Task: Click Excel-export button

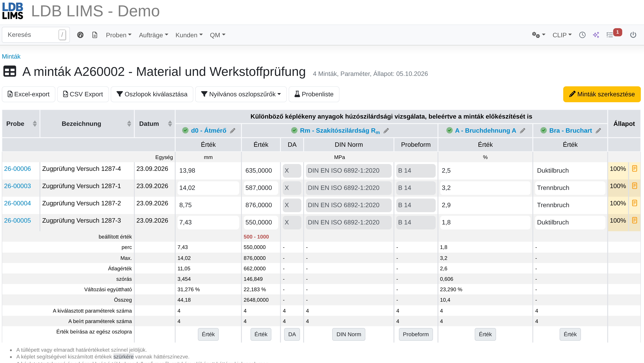Action: click(x=29, y=94)
